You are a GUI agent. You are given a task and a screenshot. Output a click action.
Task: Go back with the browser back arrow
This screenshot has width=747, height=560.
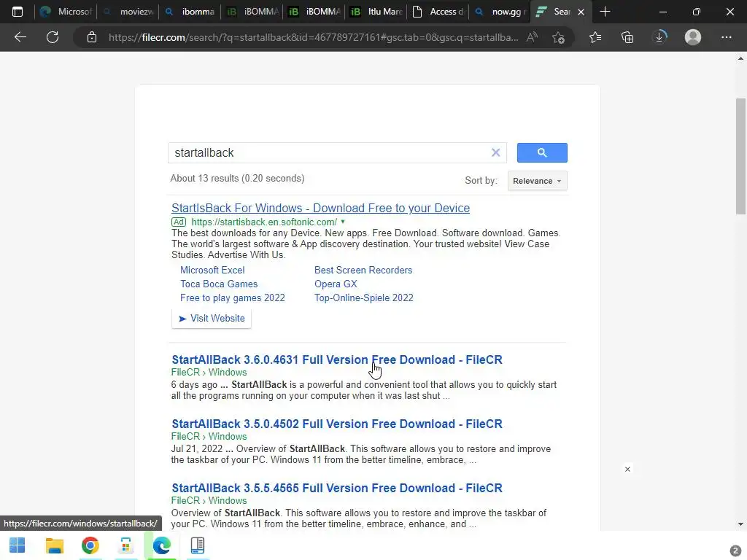pyautogui.click(x=20, y=37)
